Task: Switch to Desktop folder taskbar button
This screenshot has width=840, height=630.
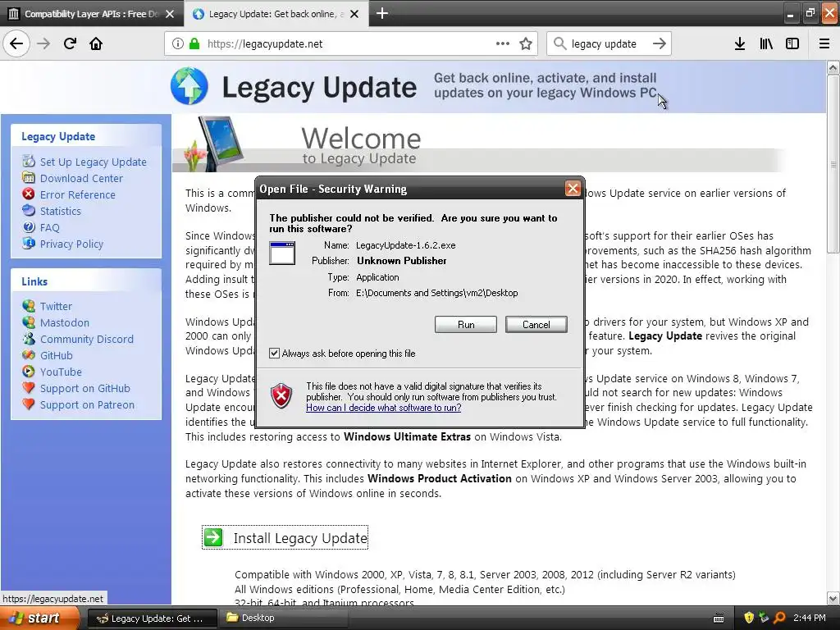Action: pos(283,619)
